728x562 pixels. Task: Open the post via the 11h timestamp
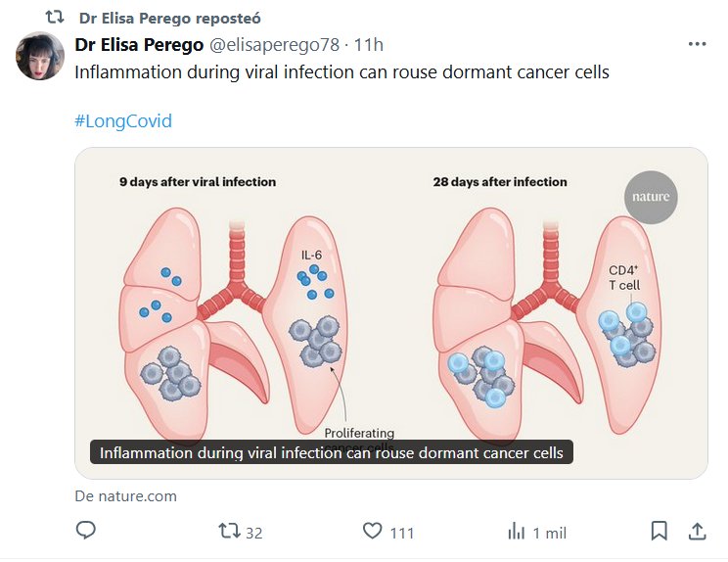coord(369,45)
